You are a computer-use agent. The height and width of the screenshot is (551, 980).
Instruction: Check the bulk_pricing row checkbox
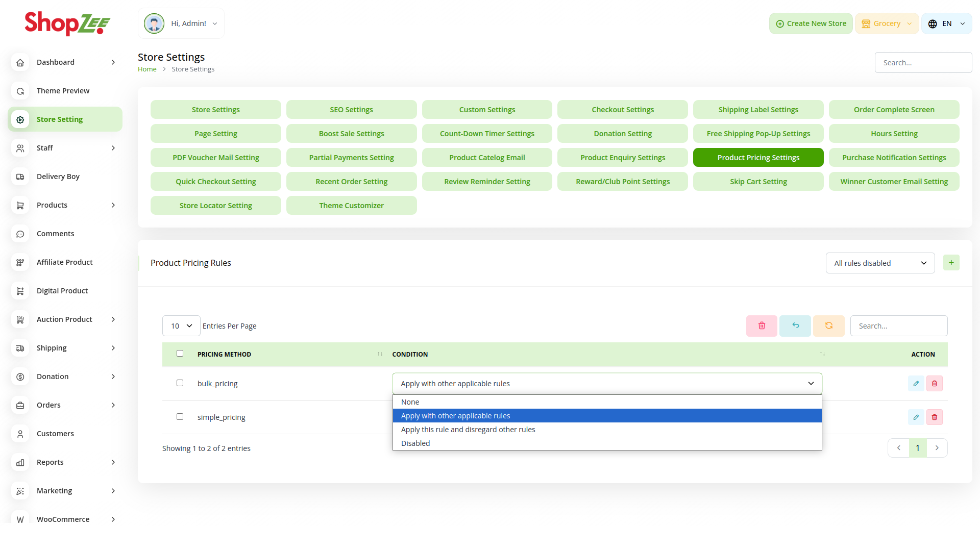pyautogui.click(x=180, y=383)
